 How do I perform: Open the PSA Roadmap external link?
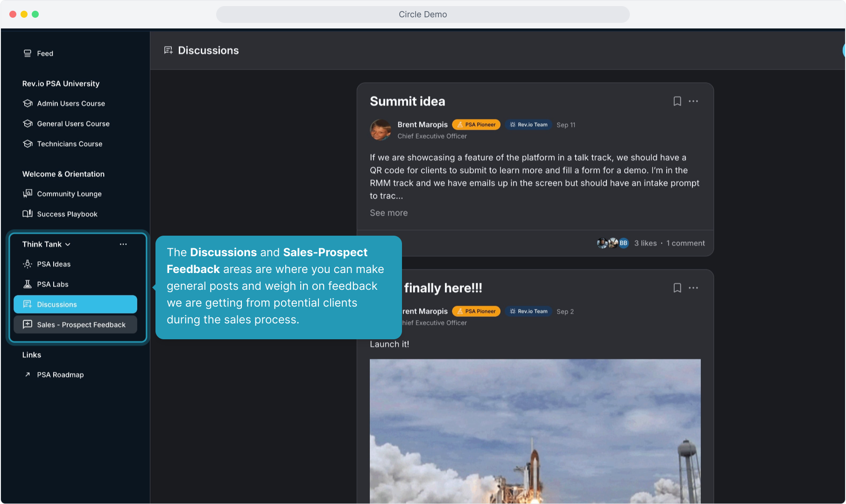point(60,375)
